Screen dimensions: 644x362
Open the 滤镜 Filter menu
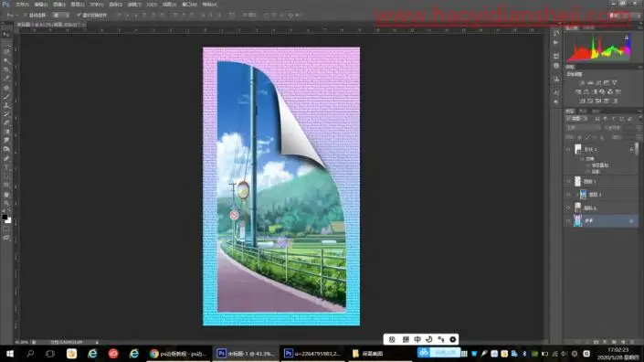pos(134,5)
